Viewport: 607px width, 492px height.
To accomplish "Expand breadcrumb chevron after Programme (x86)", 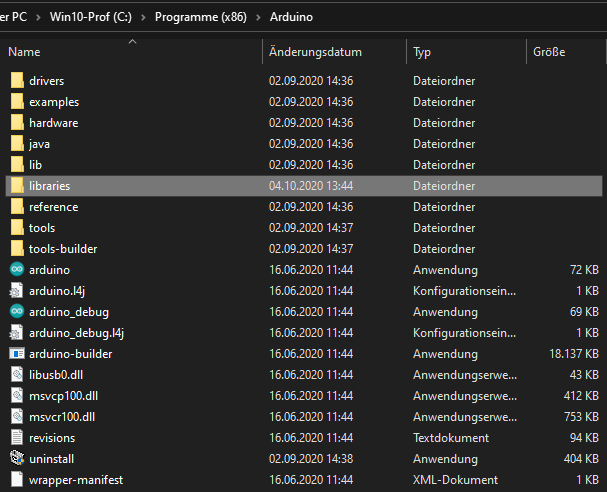I will (x=258, y=18).
